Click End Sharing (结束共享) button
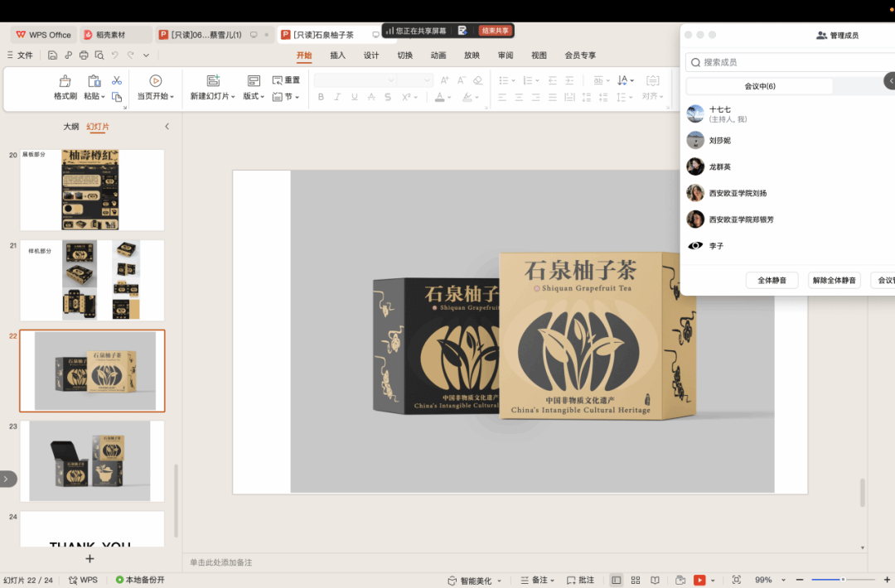This screenshot has width=895, height=588. coord(495,31)
